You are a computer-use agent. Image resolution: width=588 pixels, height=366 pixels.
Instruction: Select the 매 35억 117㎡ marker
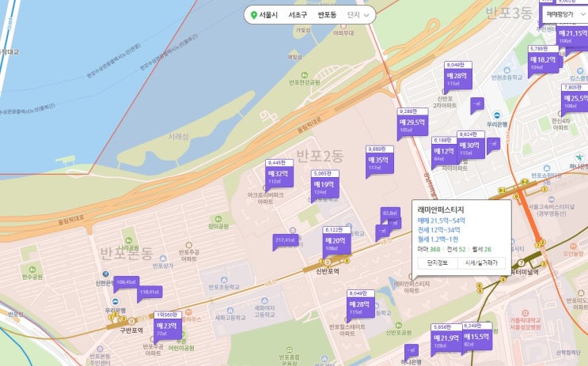pyautogui.click(x=380, y=160)
